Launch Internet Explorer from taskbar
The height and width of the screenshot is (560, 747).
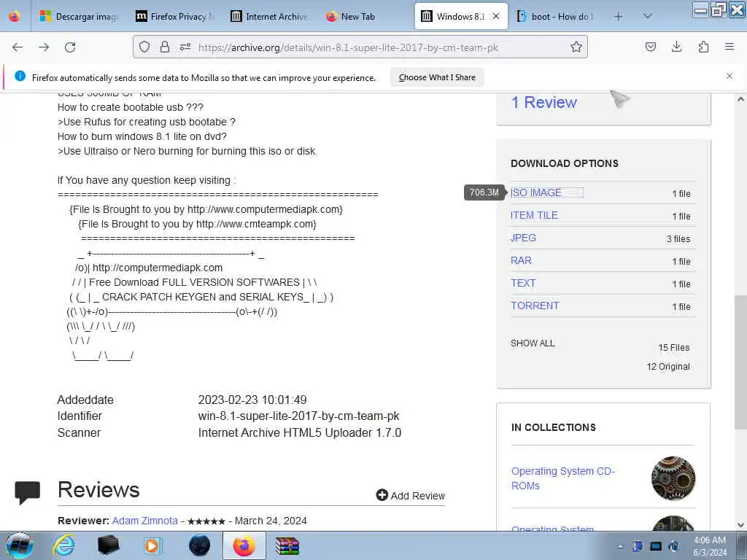click(64, 545)
